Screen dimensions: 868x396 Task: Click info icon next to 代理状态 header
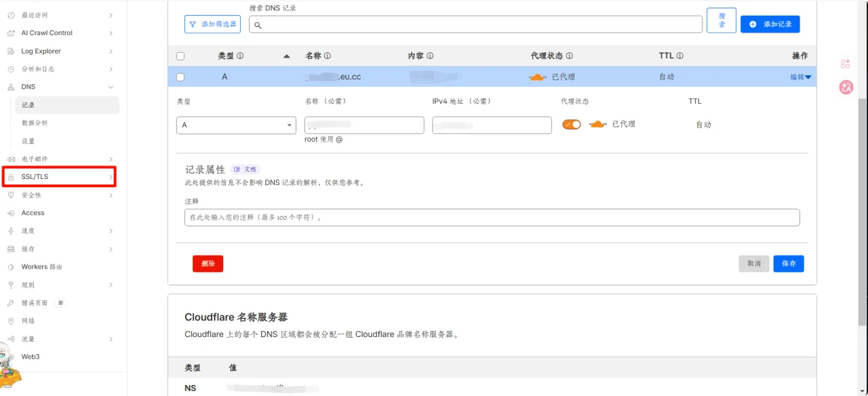(569, 56)
